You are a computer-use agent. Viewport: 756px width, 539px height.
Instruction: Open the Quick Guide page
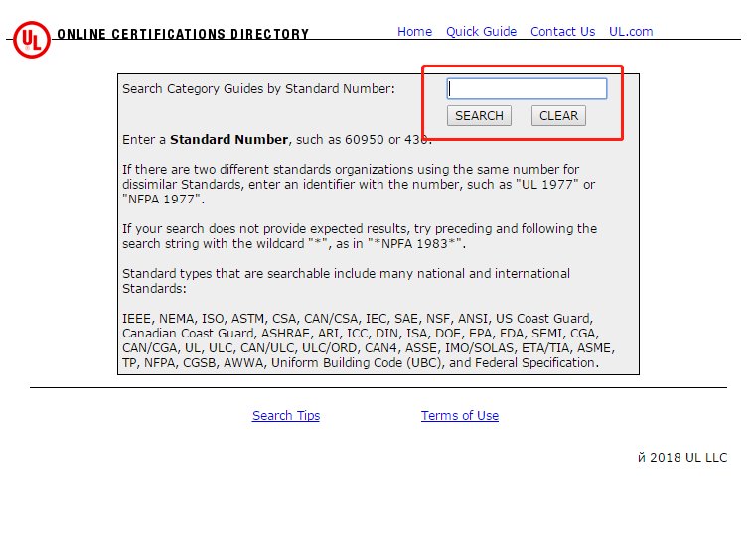[x=481, y=32]
